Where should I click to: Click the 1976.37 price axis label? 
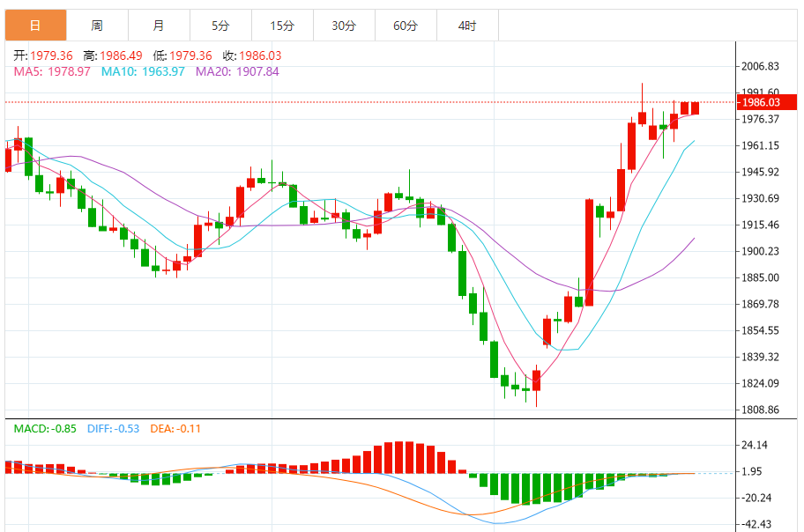coord(761,119)
